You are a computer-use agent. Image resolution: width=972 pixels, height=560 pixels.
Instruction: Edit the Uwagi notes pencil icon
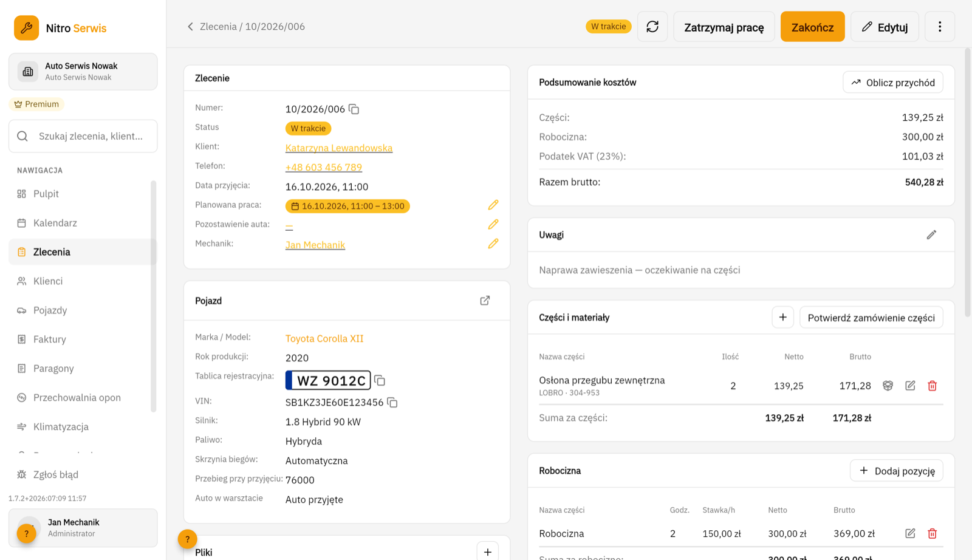931,235
